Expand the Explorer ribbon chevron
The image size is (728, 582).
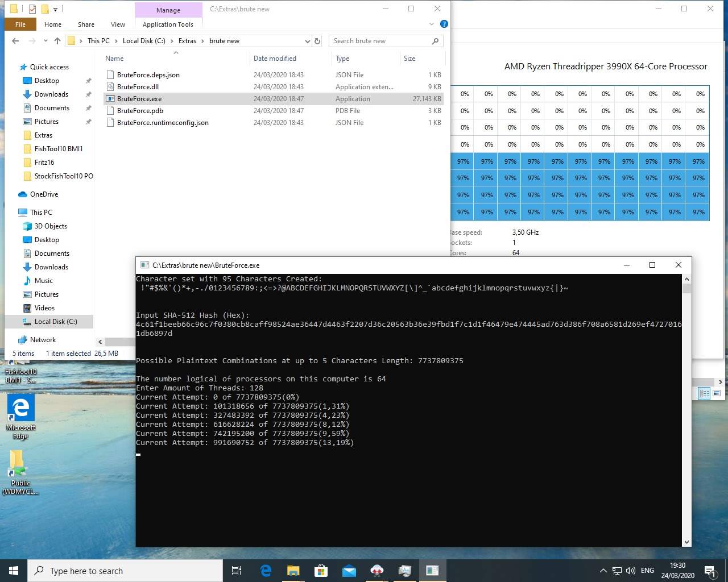tap(432, 24)
